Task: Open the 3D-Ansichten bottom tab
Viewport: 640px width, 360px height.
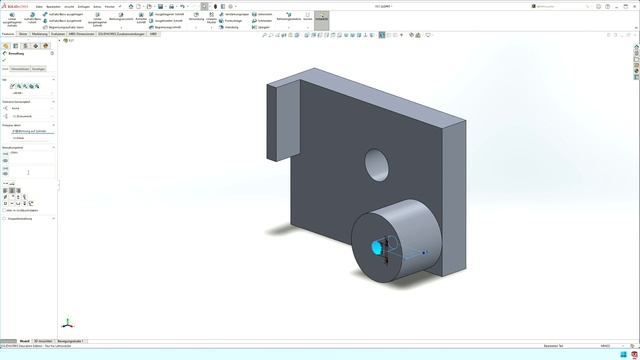Action: tap(43, 341)
